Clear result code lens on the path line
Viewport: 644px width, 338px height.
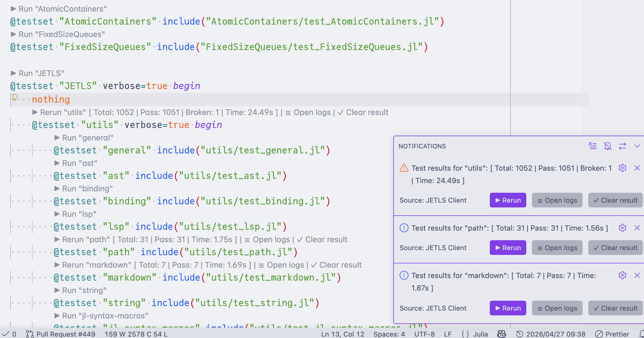click(322, 239)
